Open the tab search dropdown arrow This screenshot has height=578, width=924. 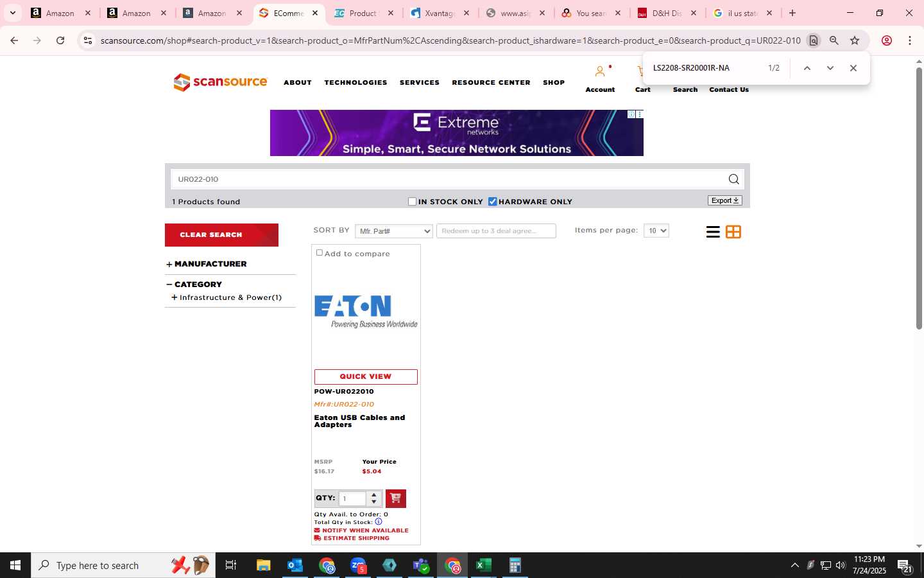coord(12,13)
